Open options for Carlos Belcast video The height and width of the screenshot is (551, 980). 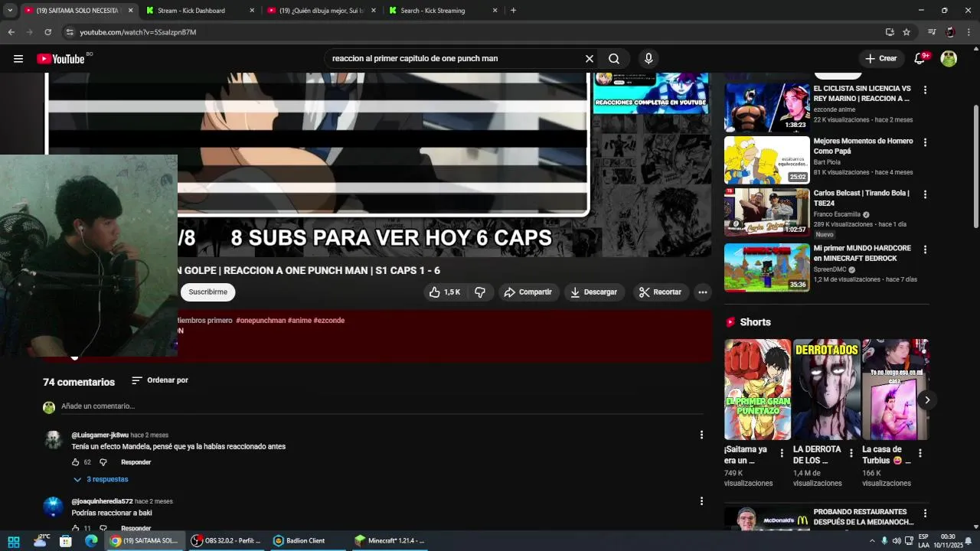(x=925, y=194)
